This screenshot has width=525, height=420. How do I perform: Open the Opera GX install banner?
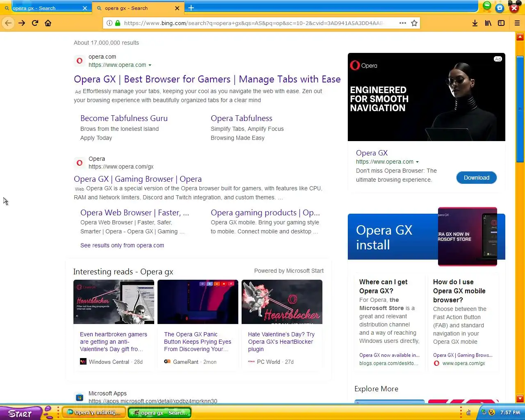tap(427, 237)
